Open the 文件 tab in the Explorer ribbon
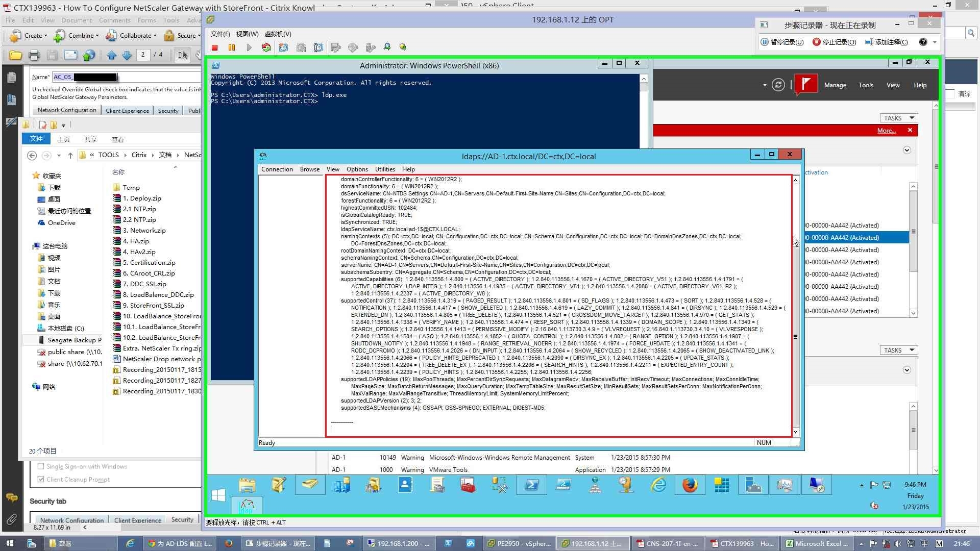The image size is (980, 551). [36, 139]
